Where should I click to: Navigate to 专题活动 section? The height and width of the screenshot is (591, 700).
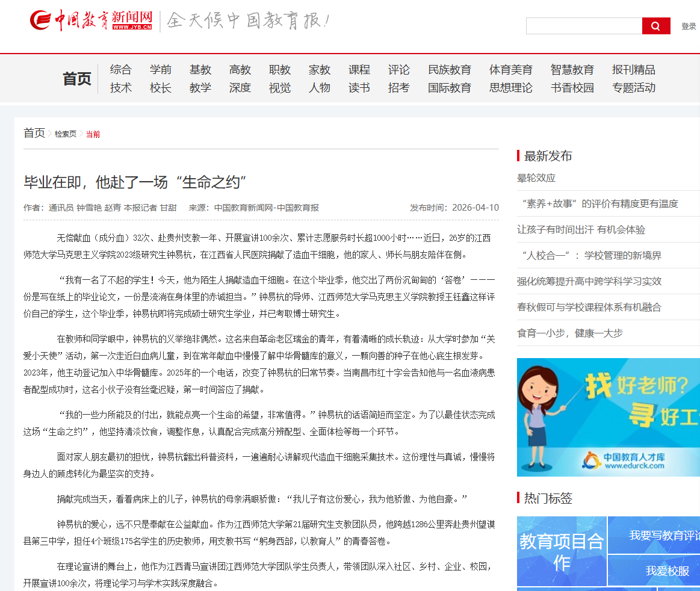tap(633, 88)
